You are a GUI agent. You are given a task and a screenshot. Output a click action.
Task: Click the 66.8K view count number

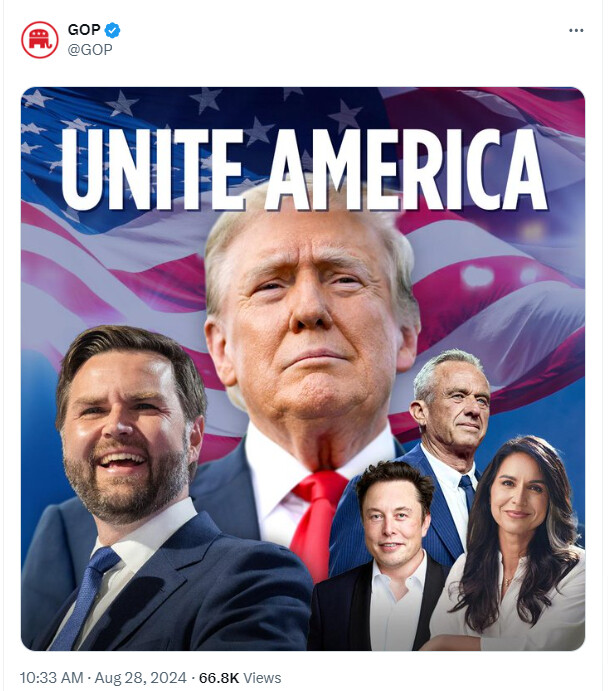pyautogui.click(x=219, y=677)
